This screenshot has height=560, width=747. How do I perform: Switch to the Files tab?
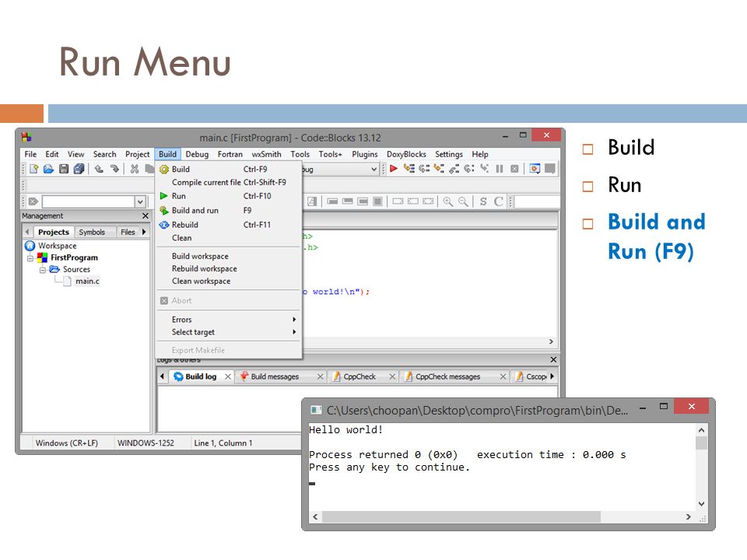pos(128,232)
